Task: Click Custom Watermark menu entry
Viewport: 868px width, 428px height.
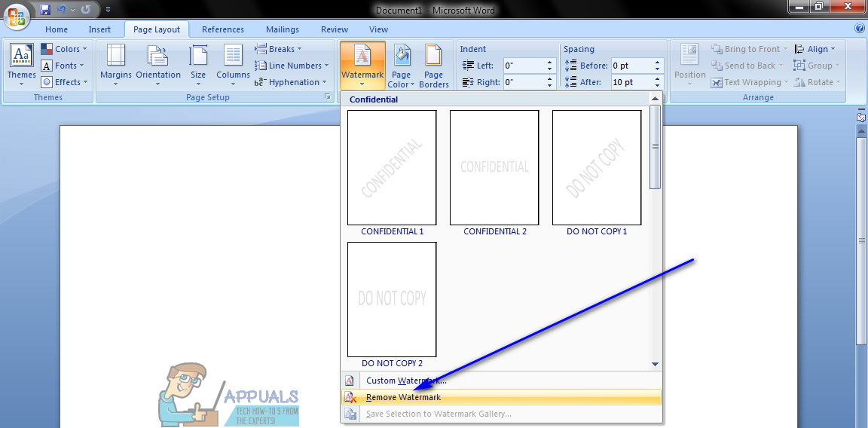Action: pyautogui.click(x=502, y=381)
